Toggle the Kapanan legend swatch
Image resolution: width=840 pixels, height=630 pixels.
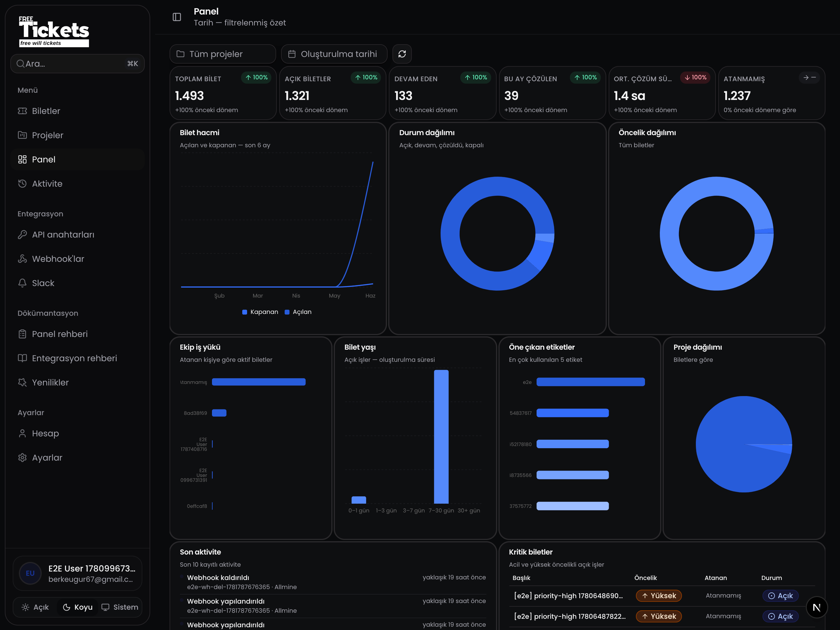[x=245, y=312]
